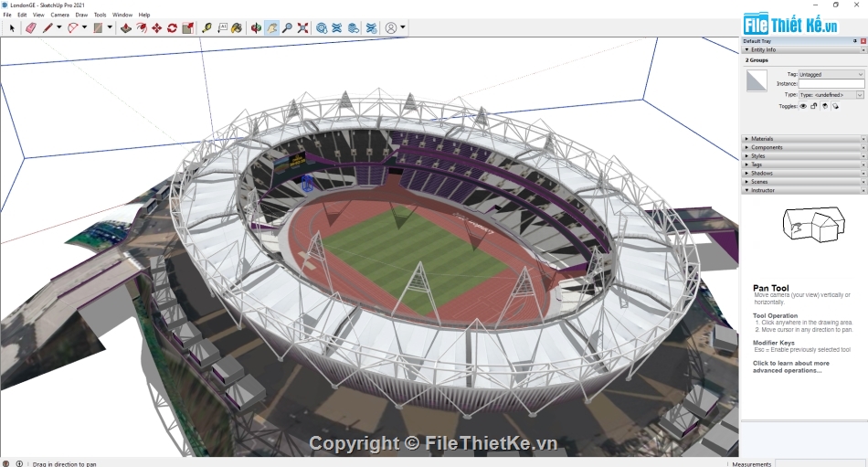Viewport: 868px width, 467px height.
Task: Open the Edit menu
Action: 22,15
